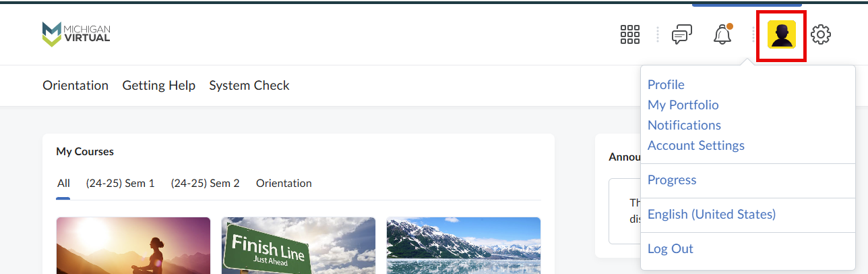This screenshot has height=274, width=868.
Task: Go to Getting Help
Action: click(158, 85)
